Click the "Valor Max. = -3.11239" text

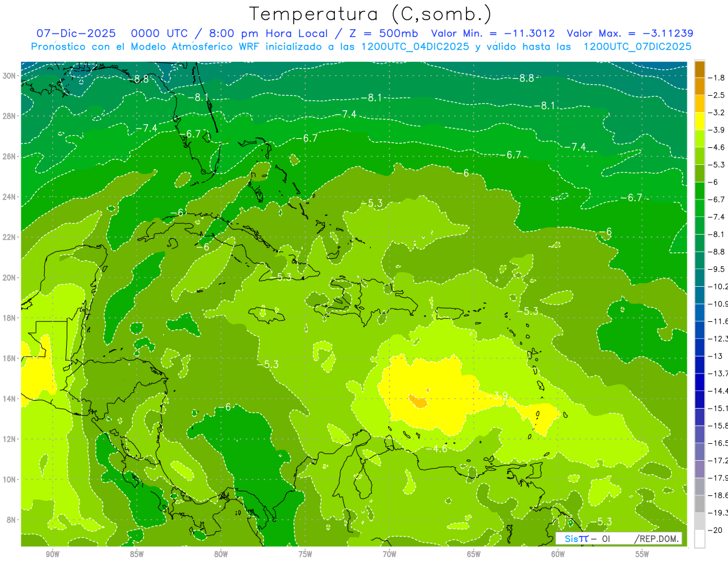[x=630, y=33]
